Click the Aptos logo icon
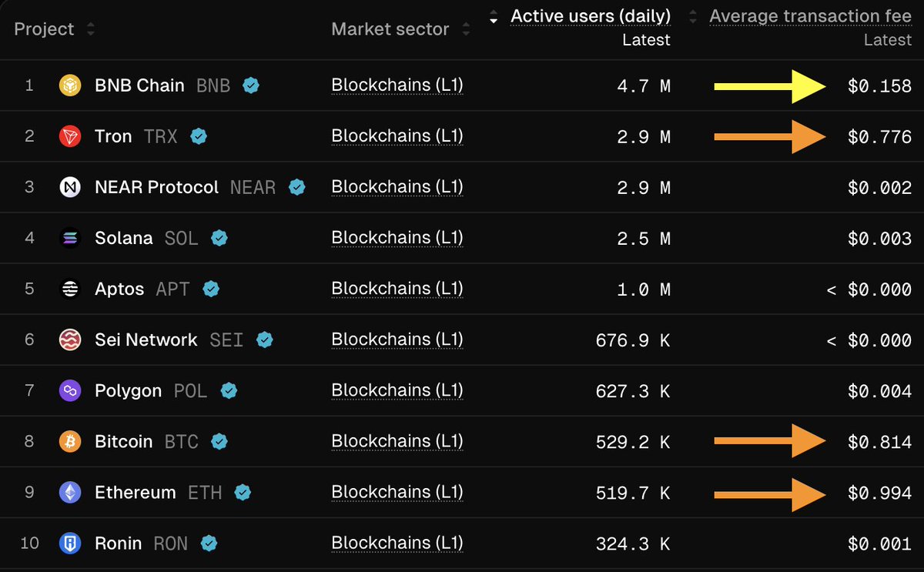This screenshot has width=924, height=572. [70, 289]
